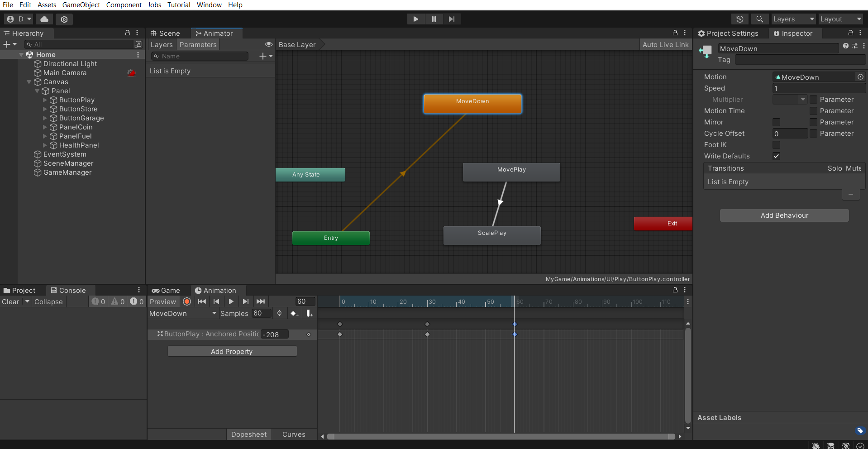The height and width of the screenshot is (449, 868).
Task: Uncheck Write Defaults in the Inspector
Action: [x=777, y=156]
